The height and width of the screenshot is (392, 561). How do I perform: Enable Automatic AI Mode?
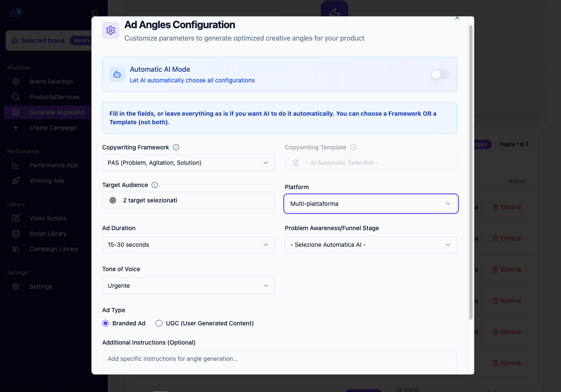(x=440, y=74)
